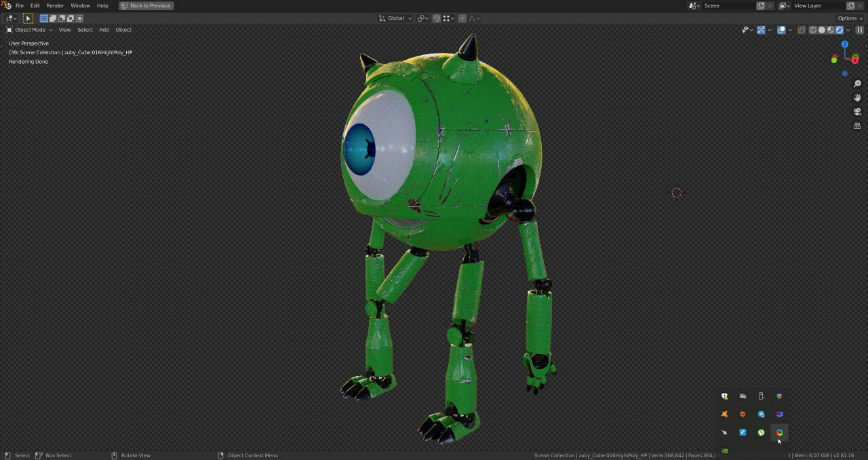This screenshot has width=868, height=460.
Task: Click the new scene icon
Action: click(x=761, y=5)
